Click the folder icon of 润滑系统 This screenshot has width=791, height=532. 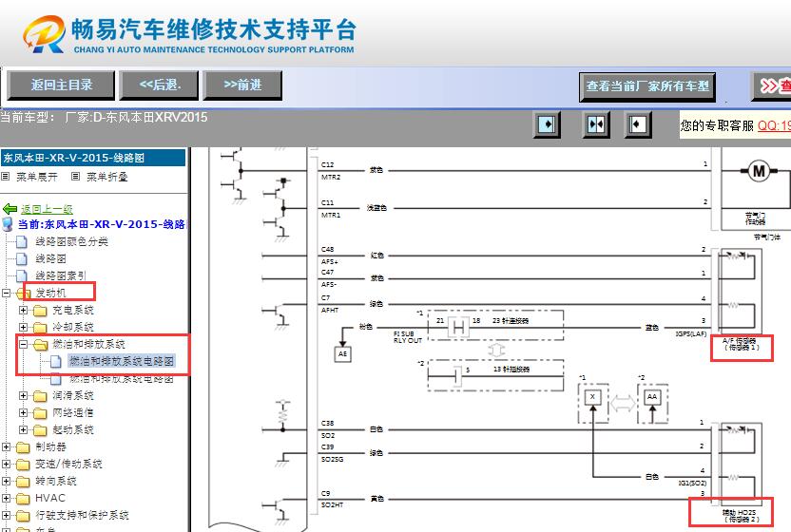[x=40, y=396]
